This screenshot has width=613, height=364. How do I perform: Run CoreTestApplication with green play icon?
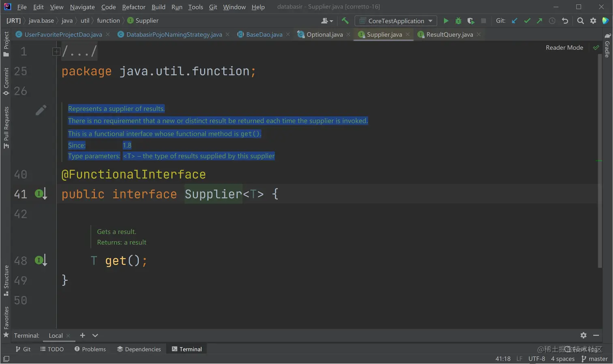tap(446, 21)
